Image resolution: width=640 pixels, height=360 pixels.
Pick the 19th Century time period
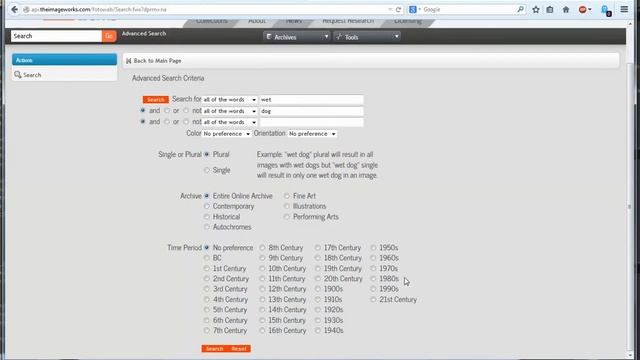click(x=318, y=269)
